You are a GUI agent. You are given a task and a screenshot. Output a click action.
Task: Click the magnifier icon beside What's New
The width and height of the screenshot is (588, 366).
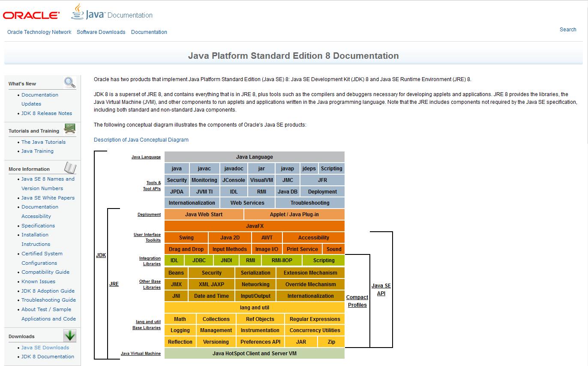click(70, 82)
